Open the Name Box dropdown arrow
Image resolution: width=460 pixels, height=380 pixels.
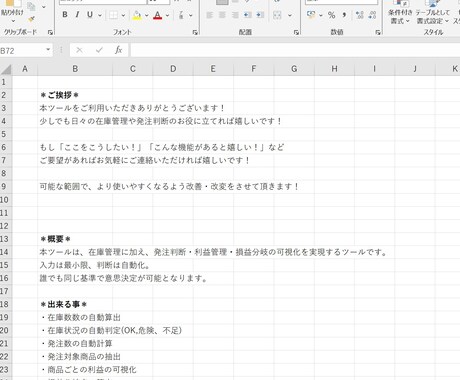[48, 50]
